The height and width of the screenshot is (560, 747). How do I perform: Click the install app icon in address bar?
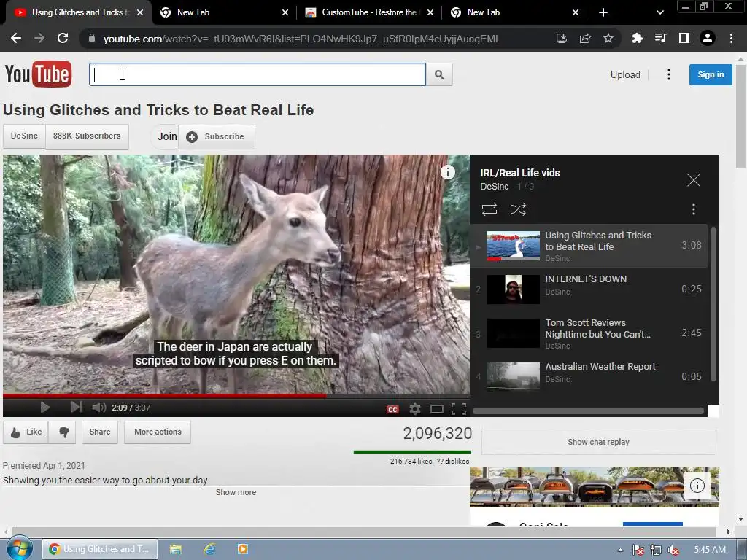(562, 38)
